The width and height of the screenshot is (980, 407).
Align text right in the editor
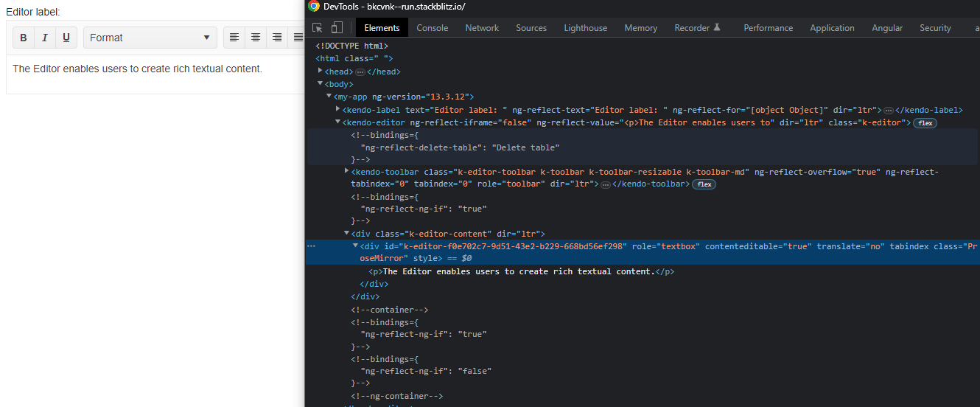(x=277, y=38)
